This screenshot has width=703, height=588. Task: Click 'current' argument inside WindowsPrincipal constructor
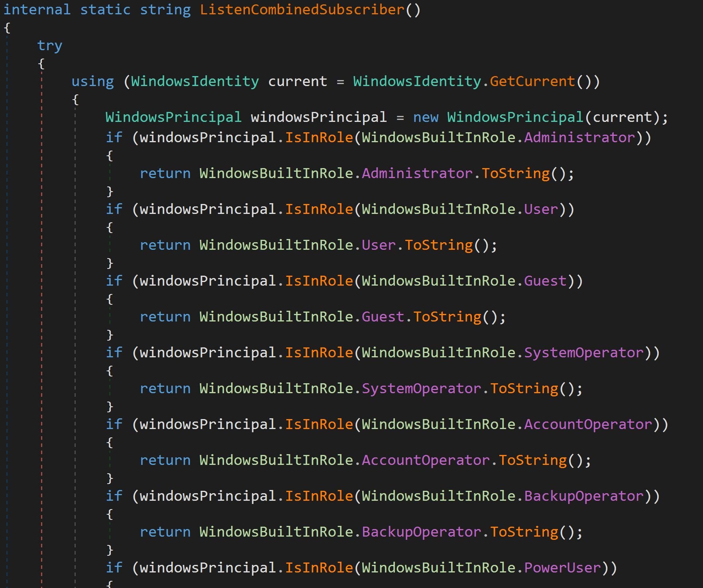click(x=623, y=117)
